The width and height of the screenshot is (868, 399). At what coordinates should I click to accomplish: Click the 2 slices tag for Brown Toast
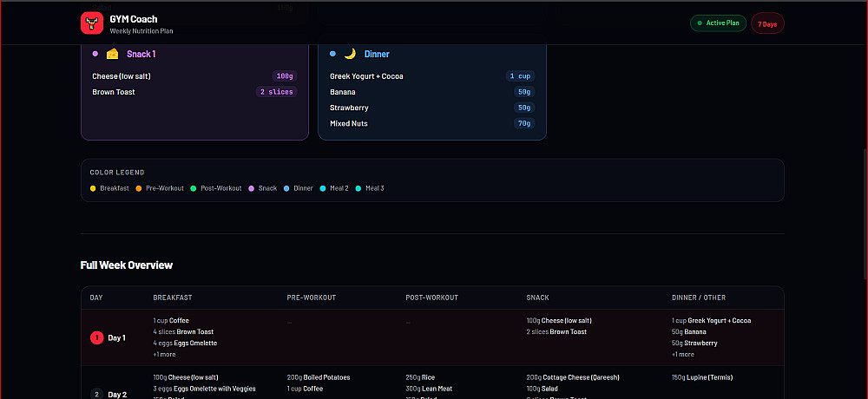pos(276,92)
